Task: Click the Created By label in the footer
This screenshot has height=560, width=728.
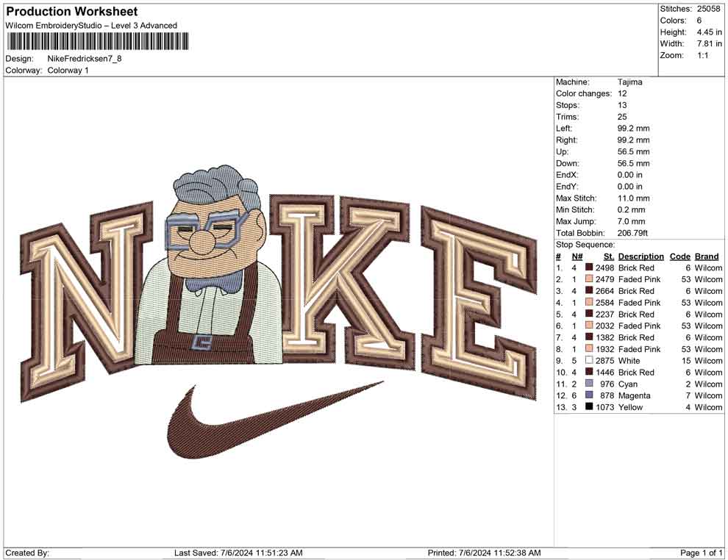Action: (27, 553)
